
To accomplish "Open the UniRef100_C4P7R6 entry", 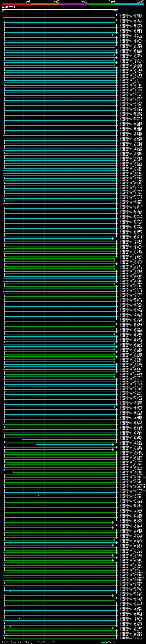I will tap(131, 447).
